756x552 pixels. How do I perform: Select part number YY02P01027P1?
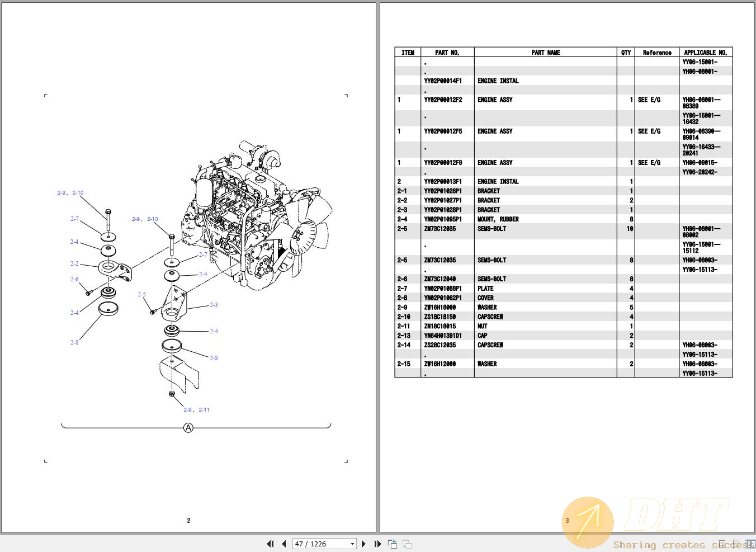click(443, 201)
